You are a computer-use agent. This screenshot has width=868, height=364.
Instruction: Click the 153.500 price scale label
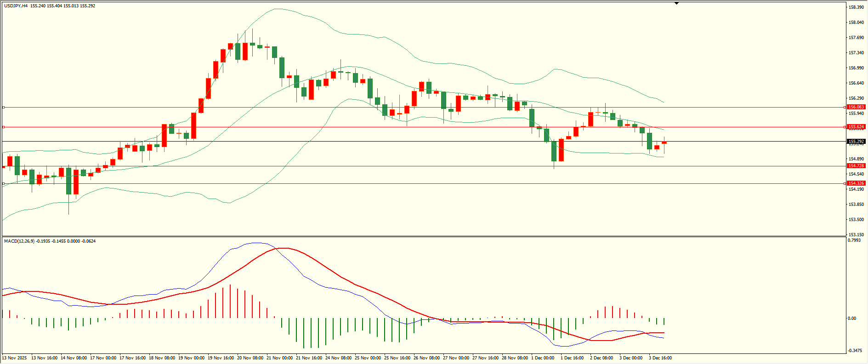[856, 220]
